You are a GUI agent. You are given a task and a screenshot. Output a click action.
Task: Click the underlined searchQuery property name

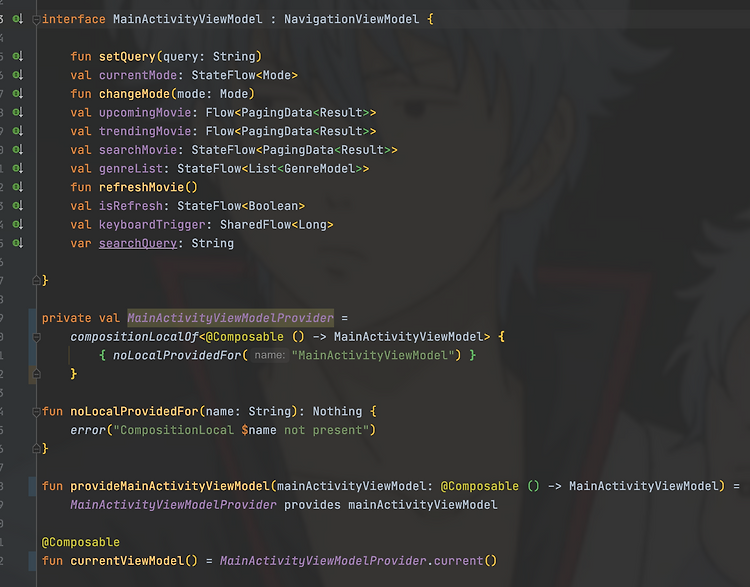138,244
